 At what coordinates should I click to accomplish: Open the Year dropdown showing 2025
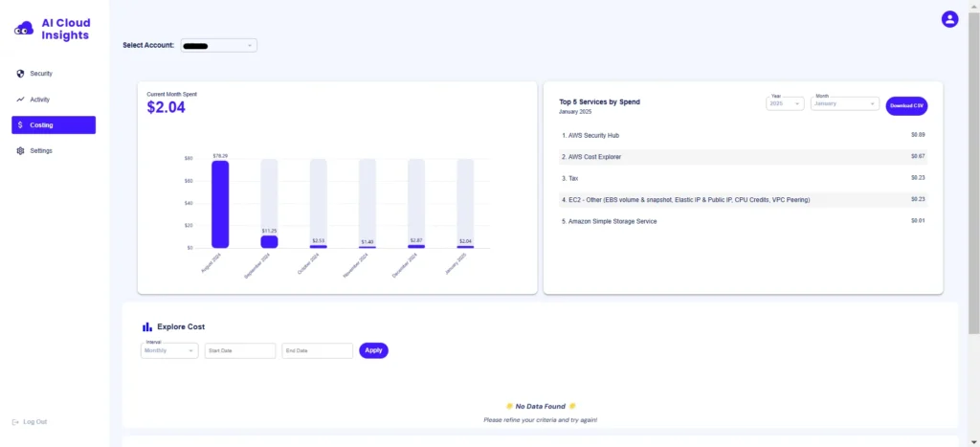[x=784, y=103]
